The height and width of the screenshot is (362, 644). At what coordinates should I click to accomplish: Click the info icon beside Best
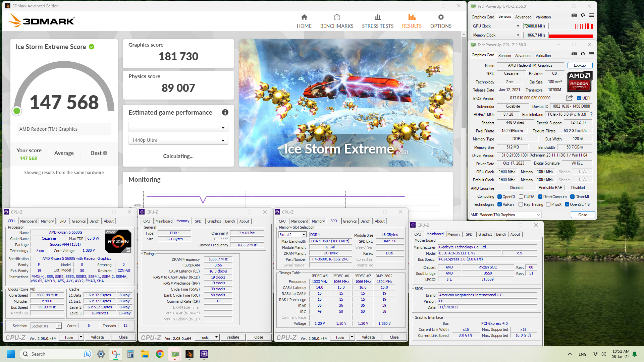pos(105,153)
